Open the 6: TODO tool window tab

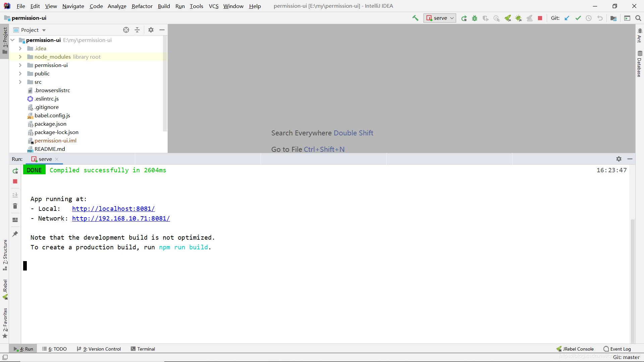click(54, 349)
